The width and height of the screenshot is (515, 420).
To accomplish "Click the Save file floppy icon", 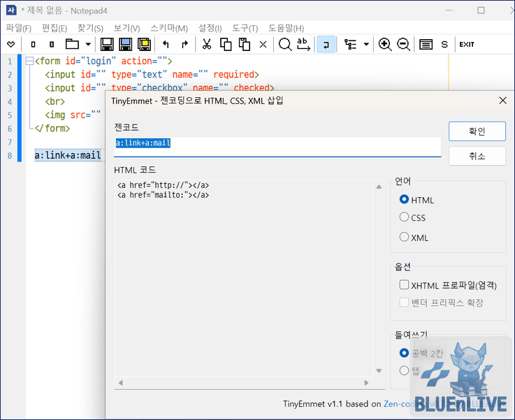I will [107, 44].
